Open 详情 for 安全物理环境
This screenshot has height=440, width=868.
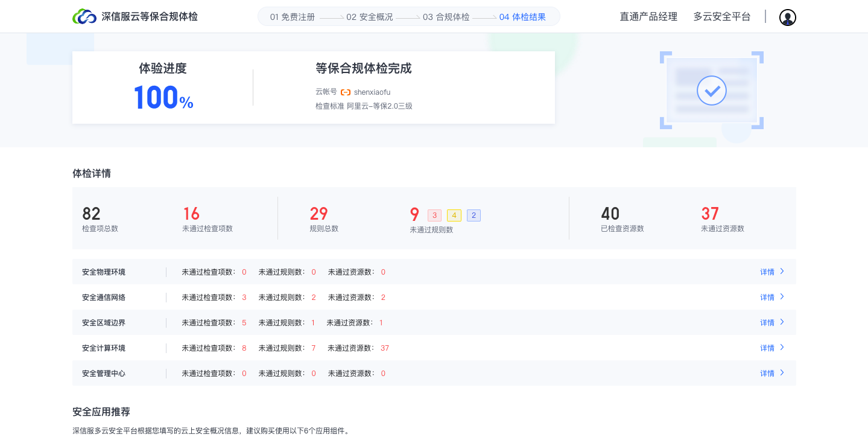[x=767, y=272]
